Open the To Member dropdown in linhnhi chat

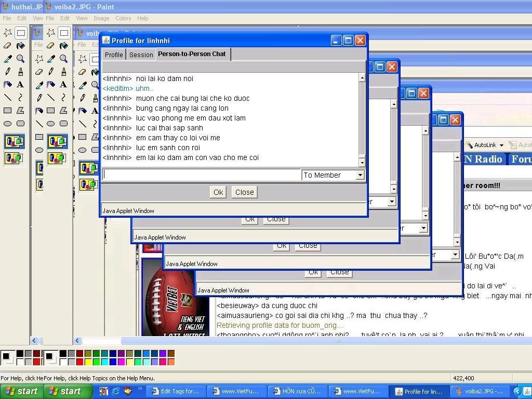pyautogui.click(x=360, y=175)
